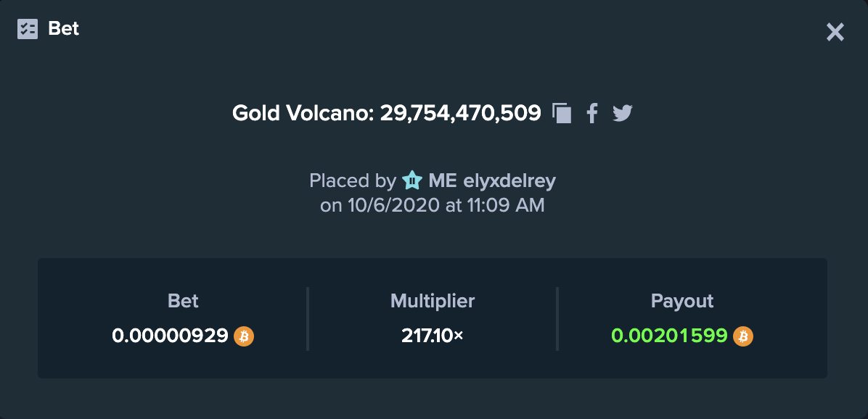Share the bet on Twitter
Image resolution: width=868 pixels, height=419 pixels.
click(622, 113)
